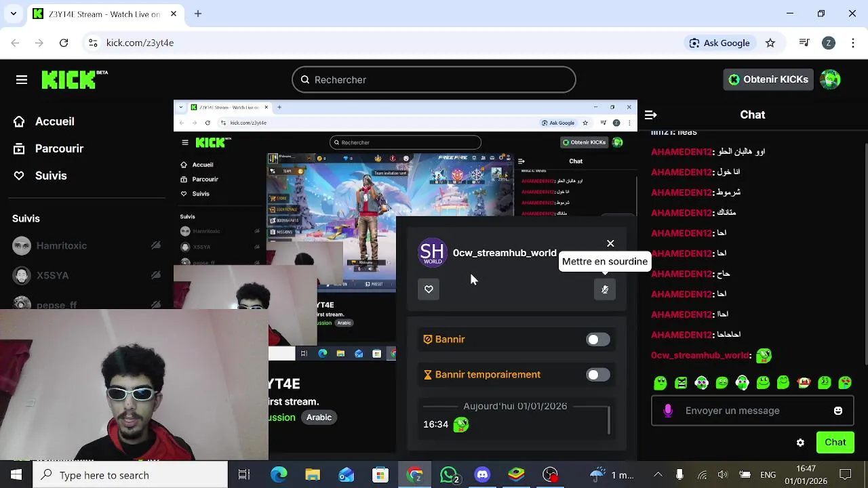This screenshot has width=868, height=488.
Task: Pick the red-haired quick emote
Action: coord(804,383)
